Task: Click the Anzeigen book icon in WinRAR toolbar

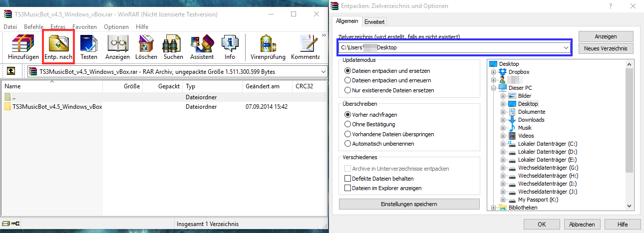Action: [118, 44]
